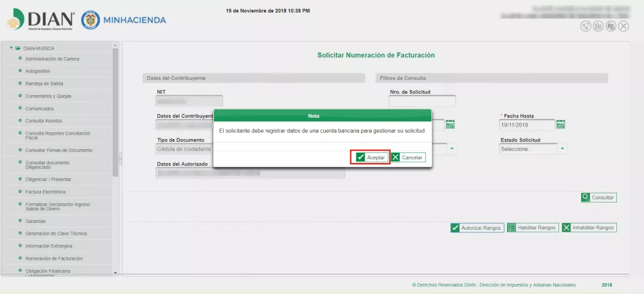Select Factura Electrónica in the sidebar
Screen dimensions: 644x294
click(x=45, y=192)
